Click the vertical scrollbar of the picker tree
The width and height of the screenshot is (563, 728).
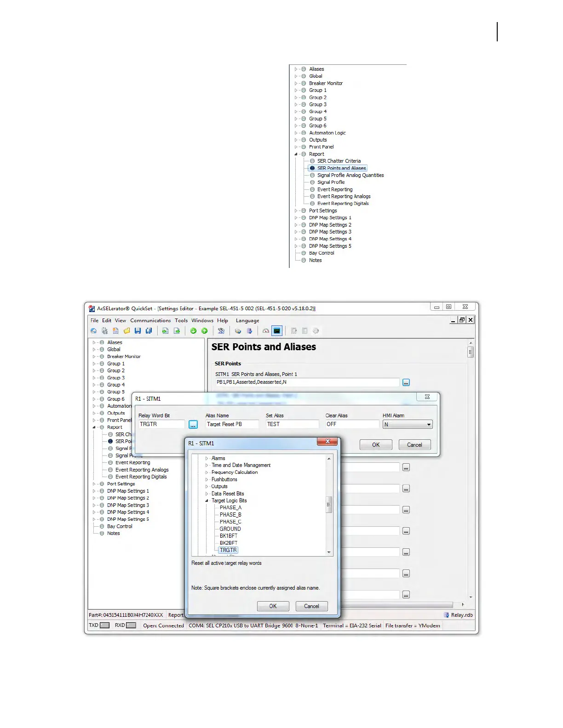click(329, 505)
